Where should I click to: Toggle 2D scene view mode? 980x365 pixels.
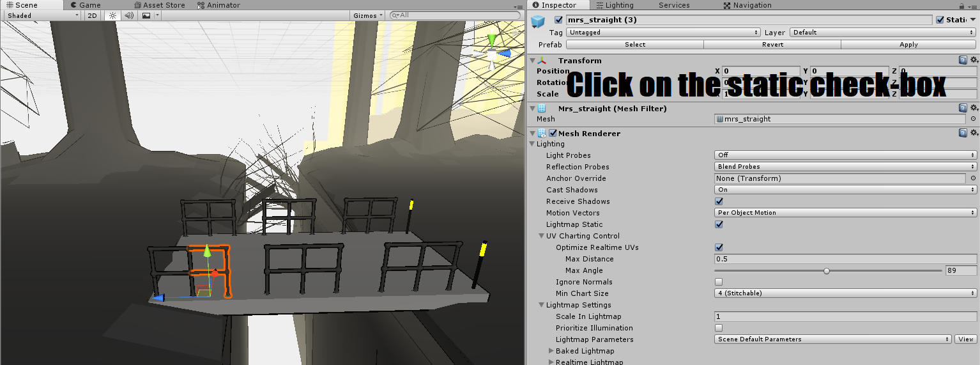(93, 15)
